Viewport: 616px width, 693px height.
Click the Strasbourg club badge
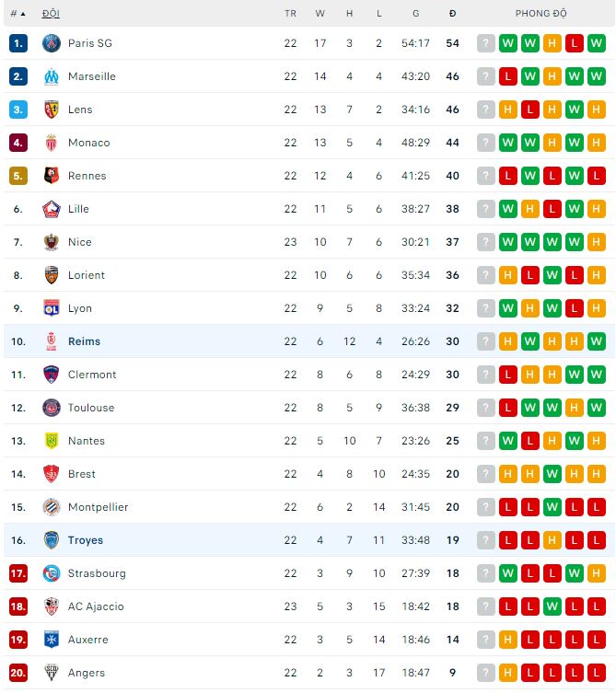point(52,573)
